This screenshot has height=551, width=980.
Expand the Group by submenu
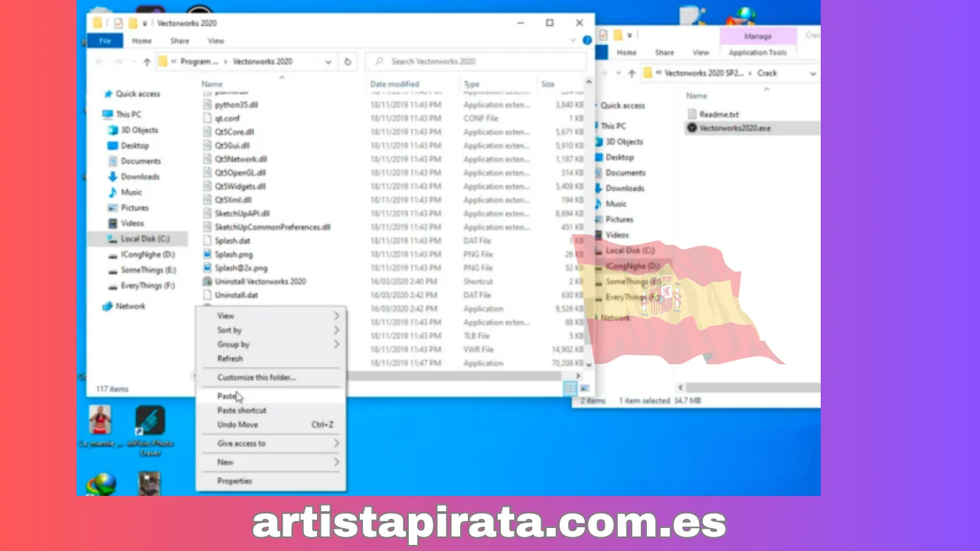(x=270, y=344)
